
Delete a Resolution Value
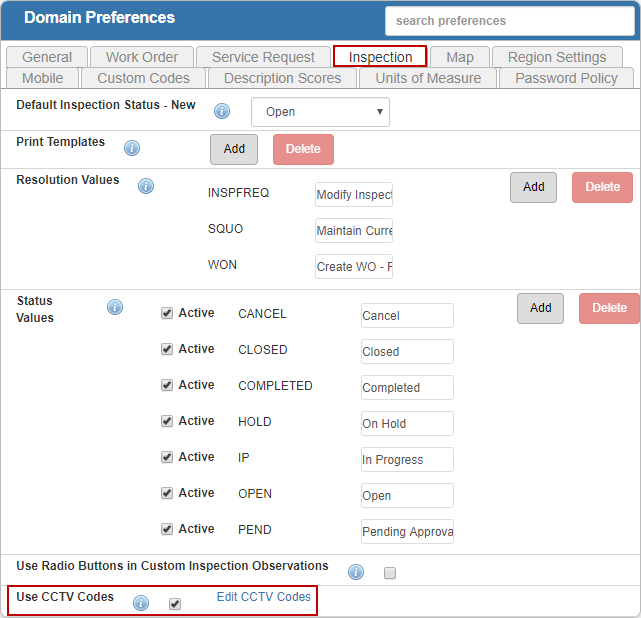click(603, 188)
